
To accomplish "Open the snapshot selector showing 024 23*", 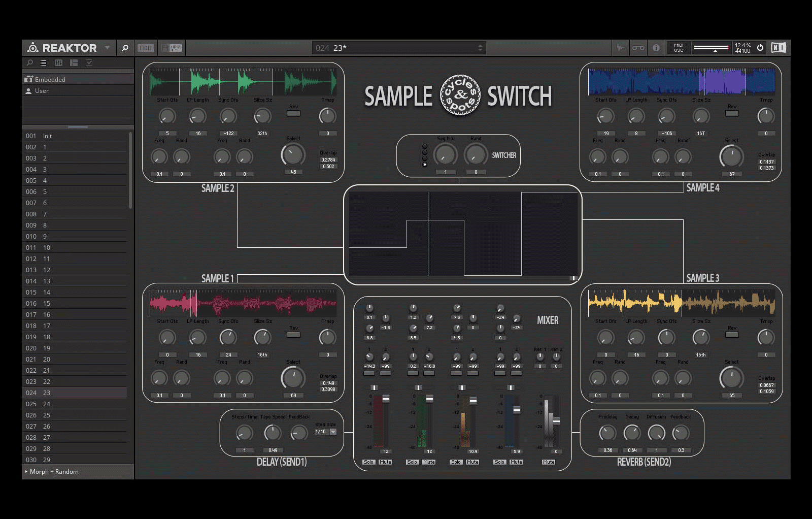I will click(398, 48).
